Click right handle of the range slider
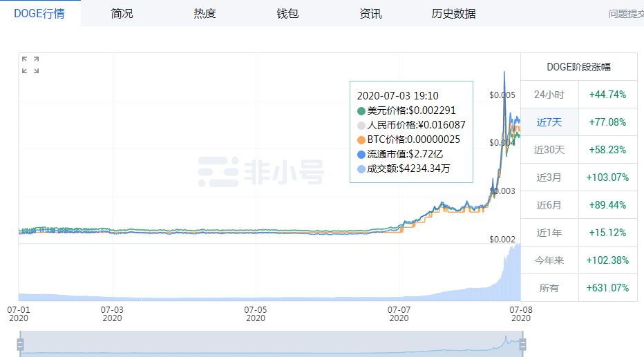 coord(522,343)
